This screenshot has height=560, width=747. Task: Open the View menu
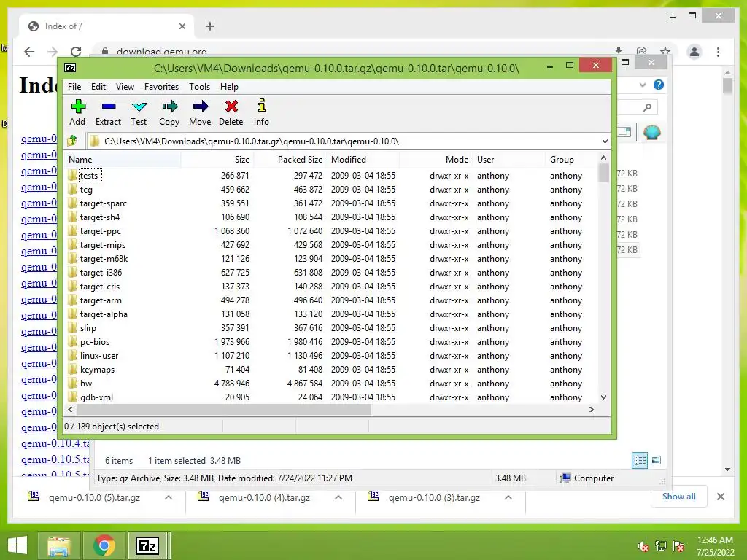pyautogui.click(x=125, y=87)
